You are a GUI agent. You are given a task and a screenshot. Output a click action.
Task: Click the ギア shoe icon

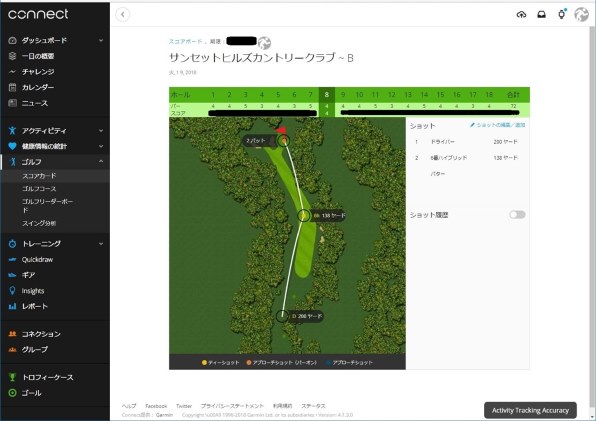coord(12,275)
